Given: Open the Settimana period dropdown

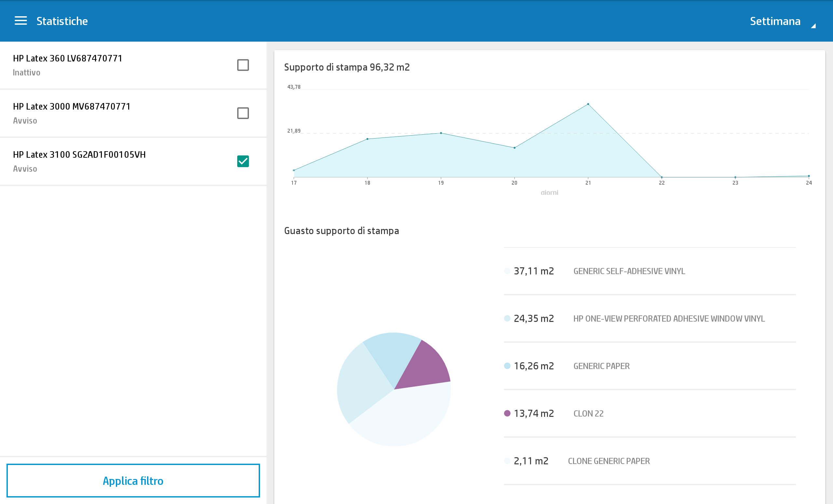Looking at the screenshot, I should (775, 21).
